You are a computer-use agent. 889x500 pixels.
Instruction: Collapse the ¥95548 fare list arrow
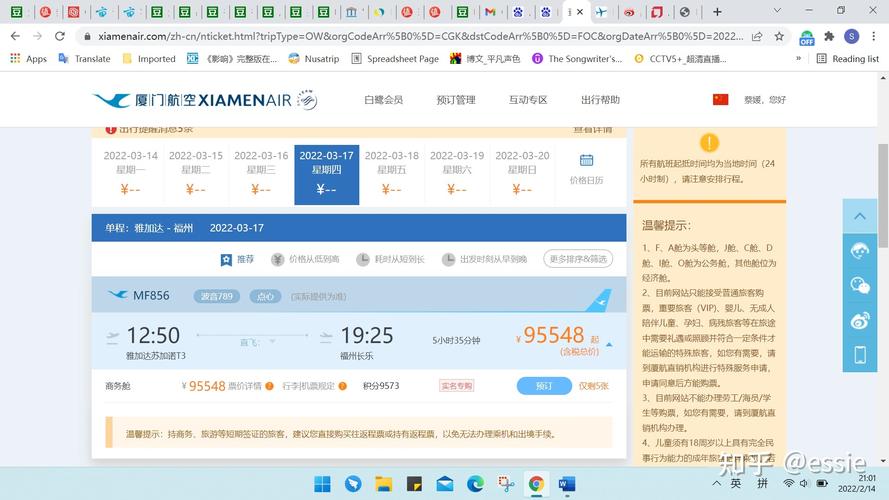609,344
